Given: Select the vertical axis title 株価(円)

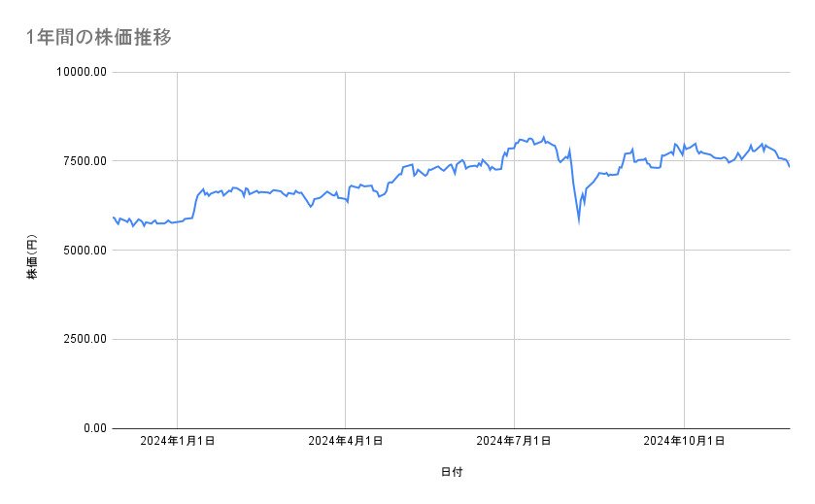Looking at the screenshot, I should coord(32,258).
